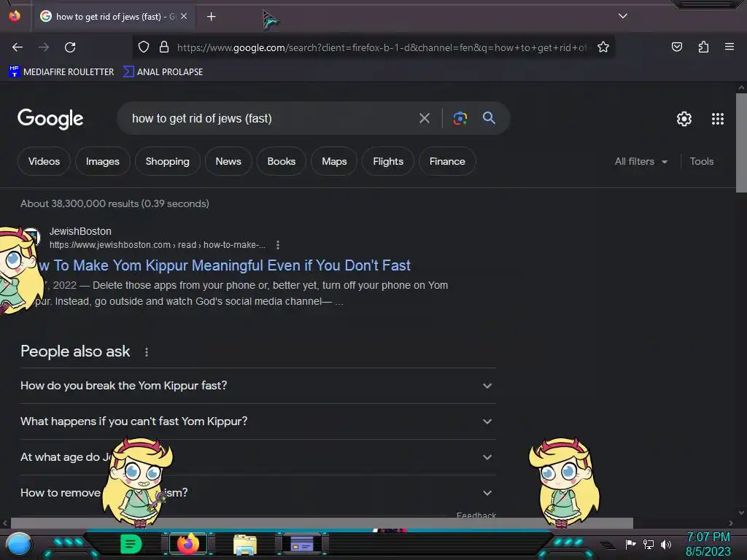Open search Tools
The image size is (747, 560).
point(701,161)
